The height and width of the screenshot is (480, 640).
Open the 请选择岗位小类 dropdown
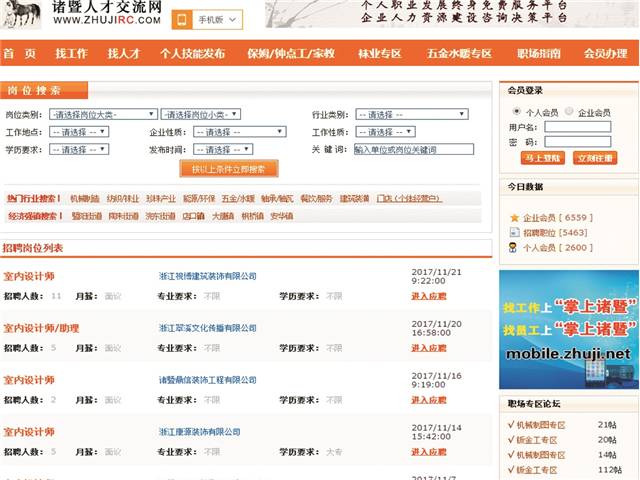[x=201, y=114]
